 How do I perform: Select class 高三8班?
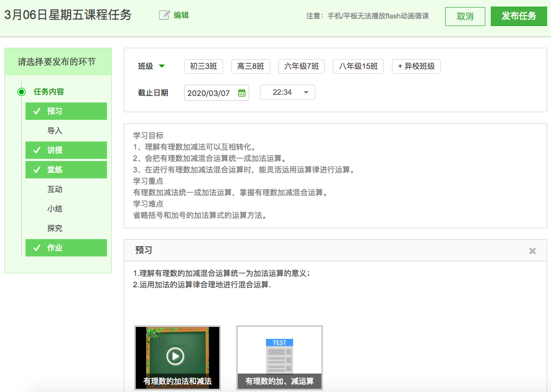coord(251,66)
